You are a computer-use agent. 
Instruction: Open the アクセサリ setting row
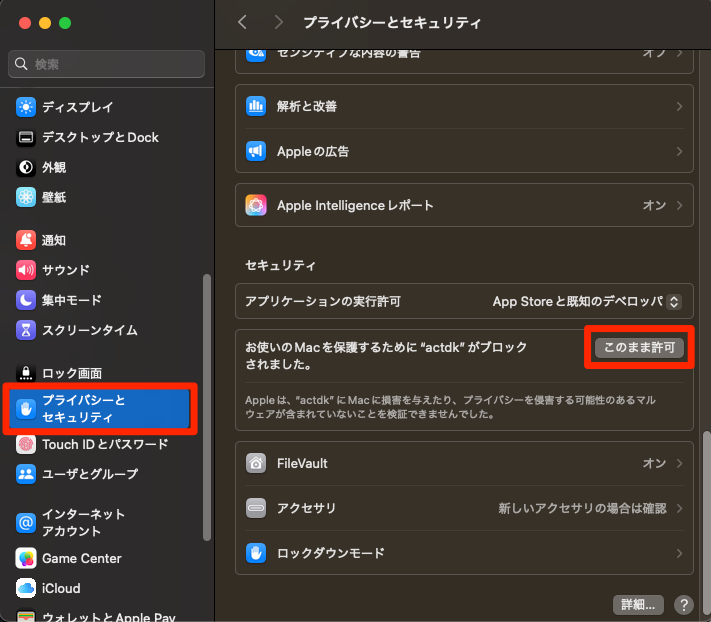(464, 508)
